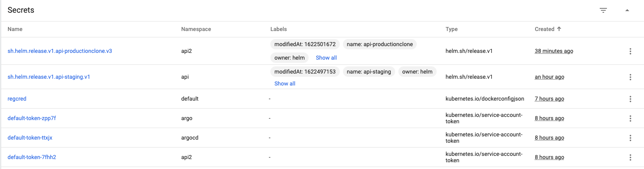Open actions menu for sh.helm.release.v1.api-staging.v1
The width and height of the screenshot is (644, 169).
coord(630,77)
